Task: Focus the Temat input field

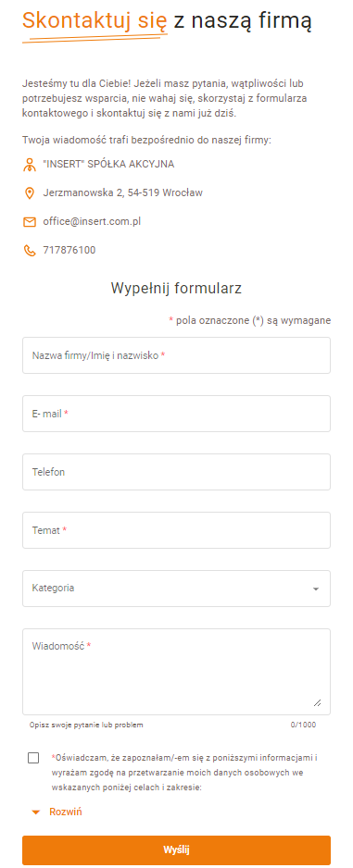Action: (176, 530)
